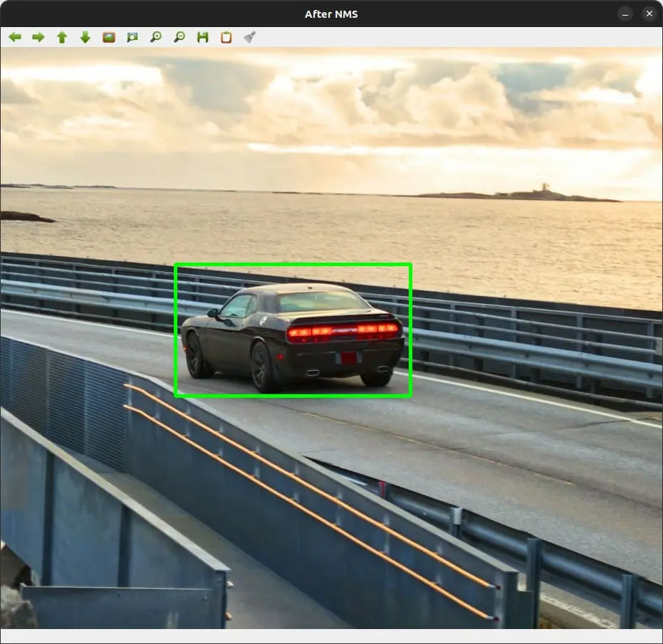Zoom in with the plus magnifier
663x644 pixels.
pos(156,37)
